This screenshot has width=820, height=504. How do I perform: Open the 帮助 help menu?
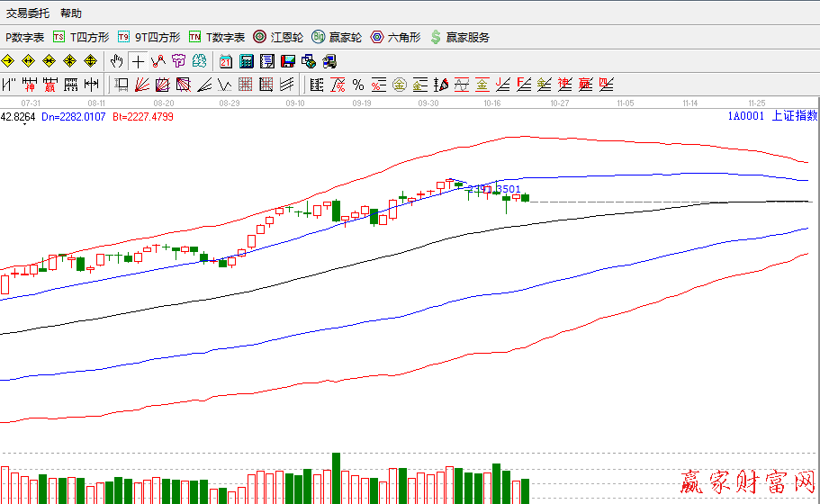click(x=70, y=13)
